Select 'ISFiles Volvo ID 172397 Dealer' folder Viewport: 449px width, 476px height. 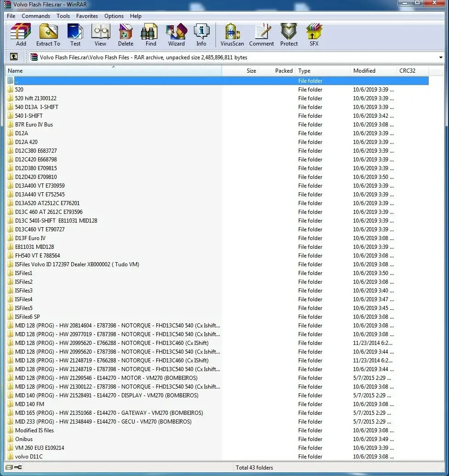click(217, 264)
